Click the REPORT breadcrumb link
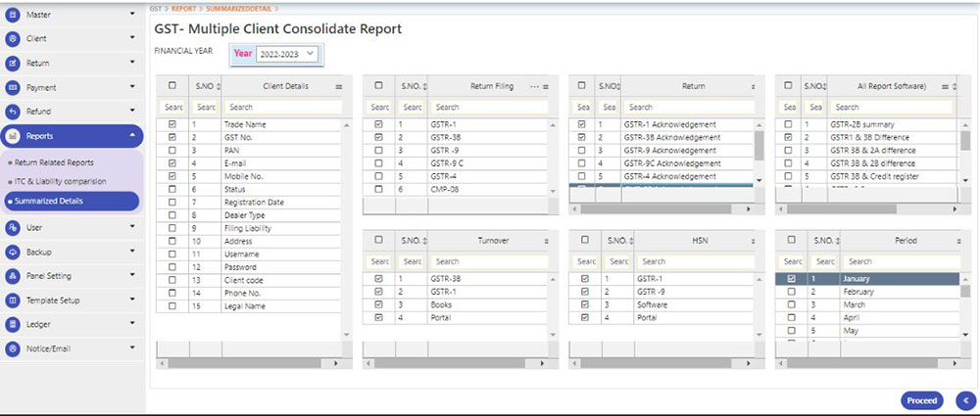This screenshot has width=980, height=416. 183,8
